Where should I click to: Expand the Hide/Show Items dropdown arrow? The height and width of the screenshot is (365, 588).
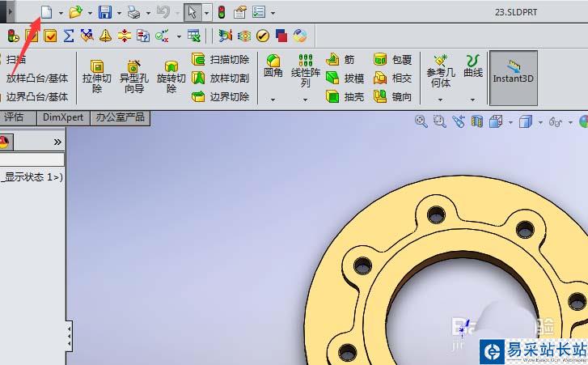coord(570,123)
